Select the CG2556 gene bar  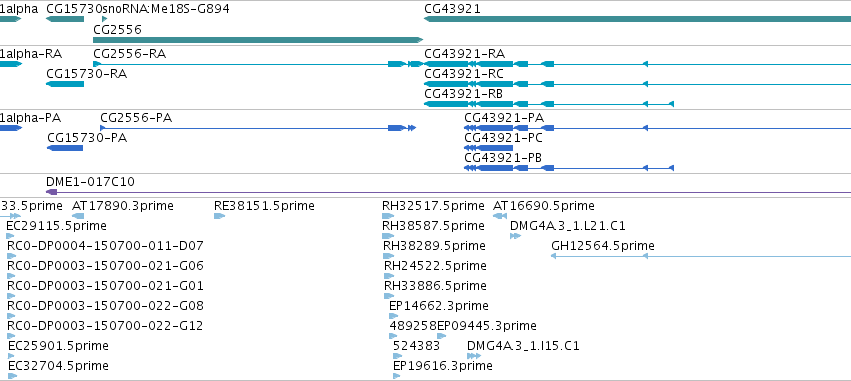click(x=258, y=40)
